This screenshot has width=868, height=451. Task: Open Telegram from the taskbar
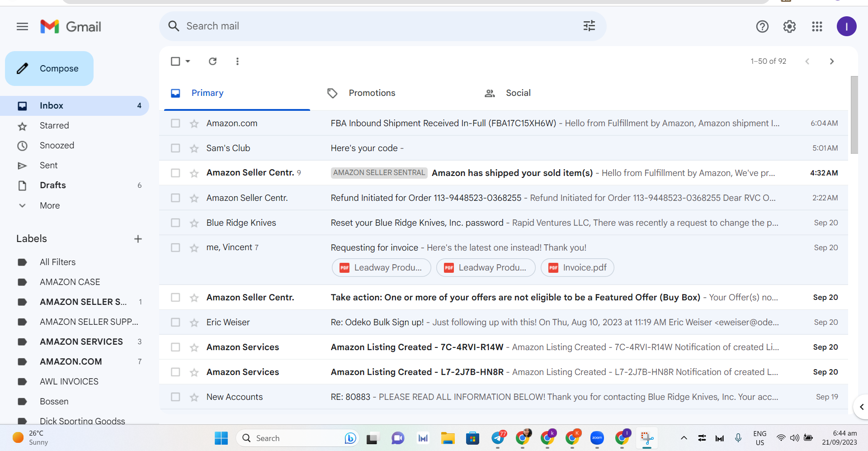(498, 438)
